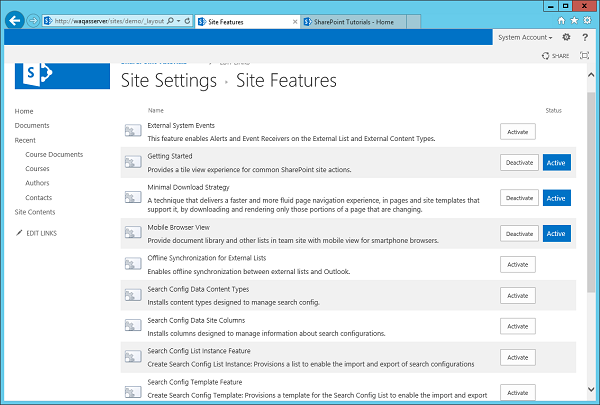Click the browser home icon
This screenshot has width=600, height=405.
562,19
